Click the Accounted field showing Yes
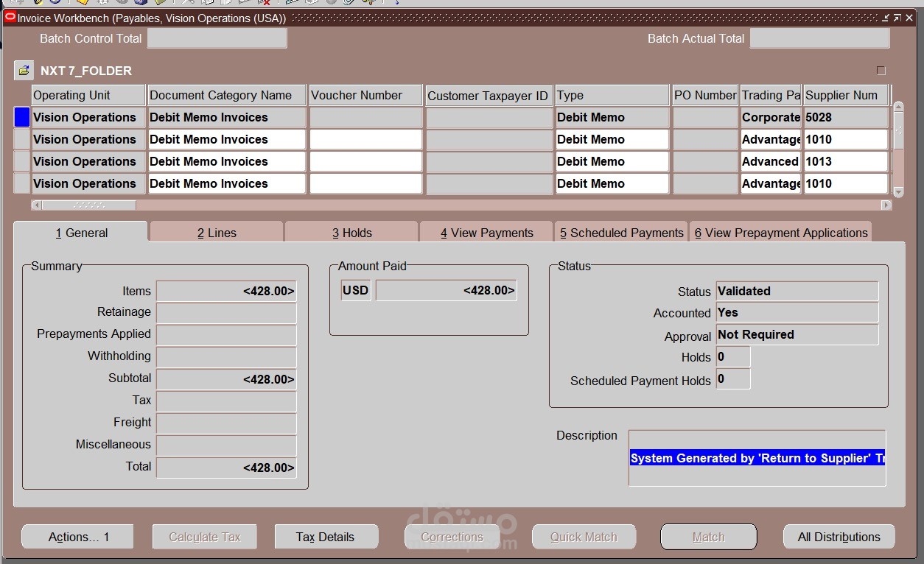This screenshot has height=564, width=924. point(797,312)
